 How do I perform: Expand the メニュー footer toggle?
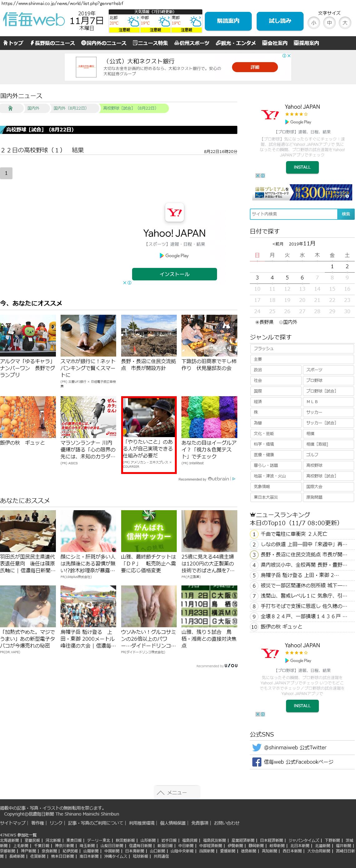pyautogui.click(x=177, y=792)
